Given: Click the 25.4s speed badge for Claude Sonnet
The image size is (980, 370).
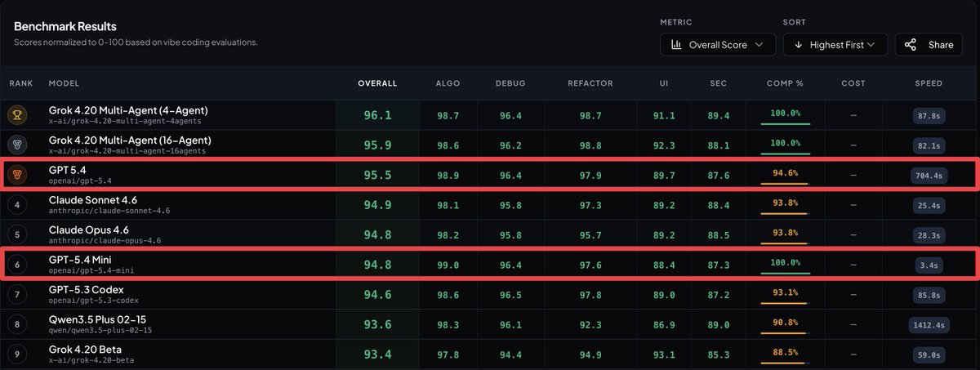Looking at the screenshot, I should 929,205.
